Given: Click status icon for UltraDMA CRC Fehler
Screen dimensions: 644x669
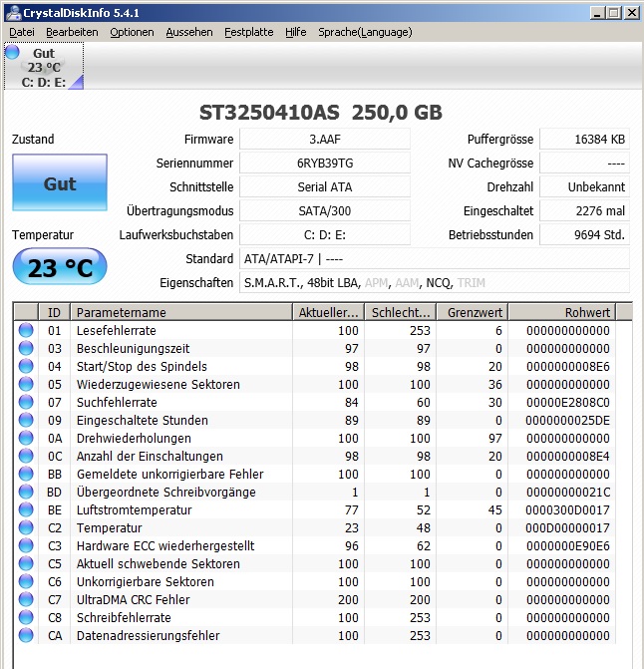Looking at the screenshot, I should click(26, 599).
